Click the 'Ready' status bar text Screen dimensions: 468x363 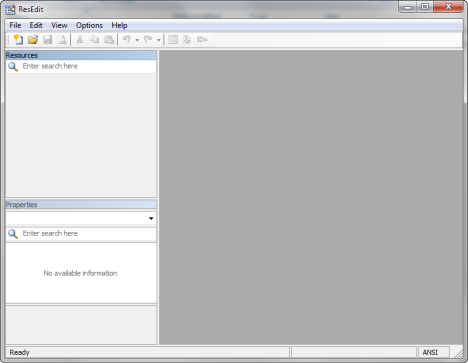(x=19, y=352)
